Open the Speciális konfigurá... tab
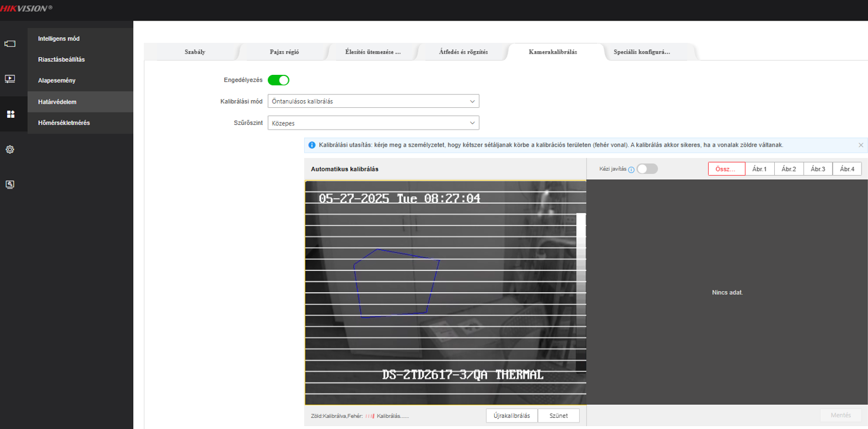The image size is (868, 429). [642, 52]
